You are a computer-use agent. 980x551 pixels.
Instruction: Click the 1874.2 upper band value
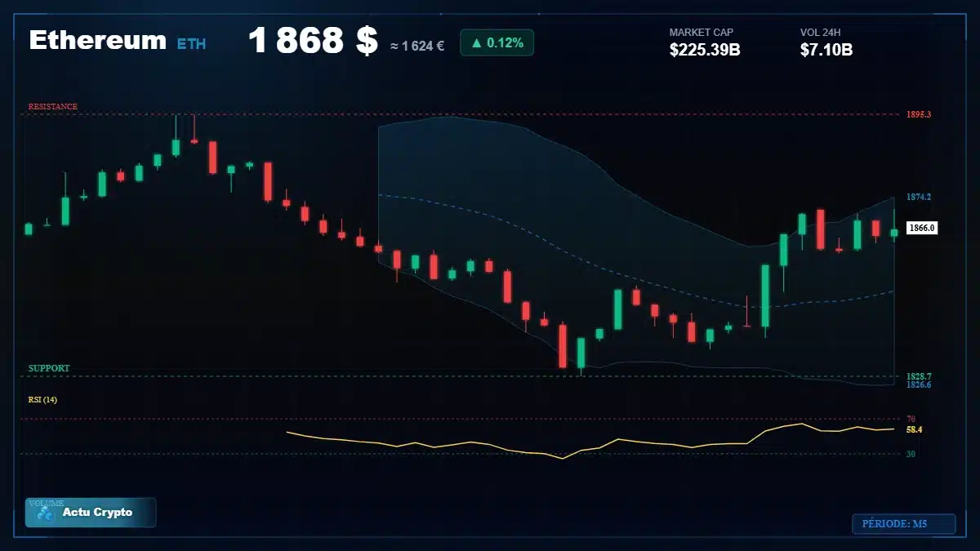919,197
